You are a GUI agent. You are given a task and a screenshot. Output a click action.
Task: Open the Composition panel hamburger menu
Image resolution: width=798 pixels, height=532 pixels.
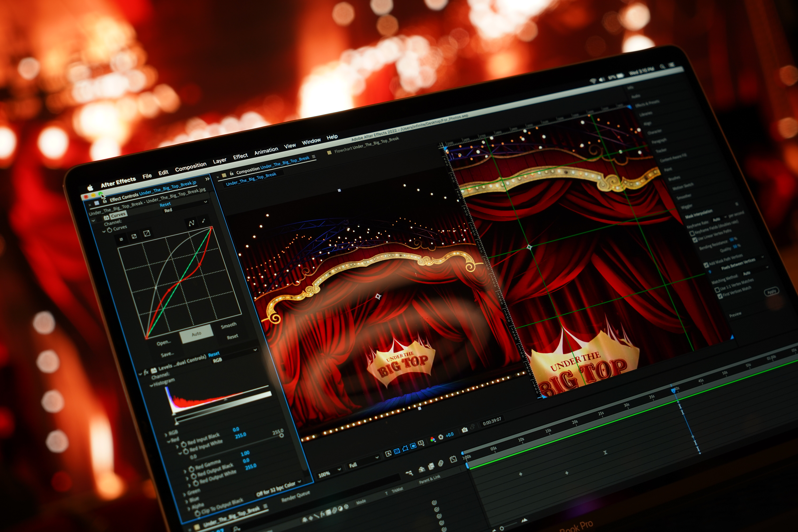click(314, 157)
